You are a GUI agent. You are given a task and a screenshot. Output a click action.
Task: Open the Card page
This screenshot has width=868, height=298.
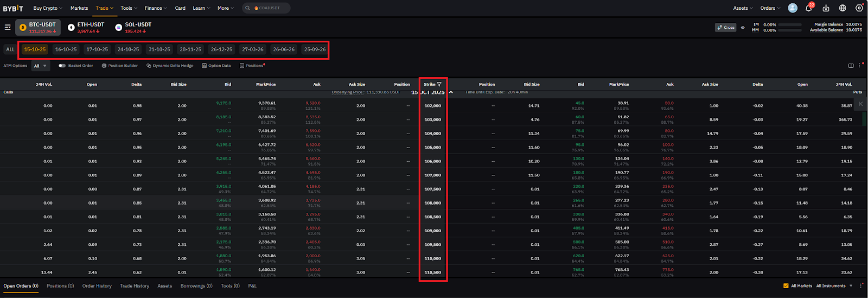pyautogui.click(x=180, y=8)
